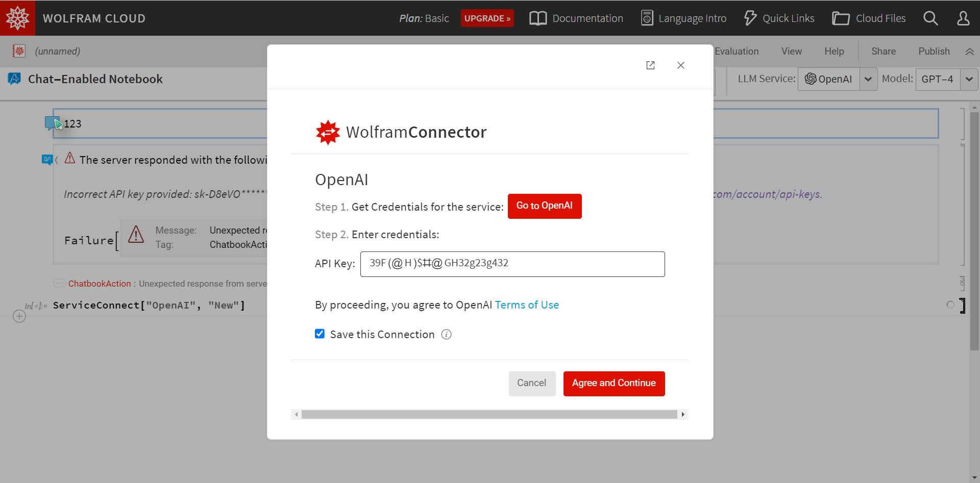
Task: Click the plus icon to add a new cell
Action: pos(19,317)
